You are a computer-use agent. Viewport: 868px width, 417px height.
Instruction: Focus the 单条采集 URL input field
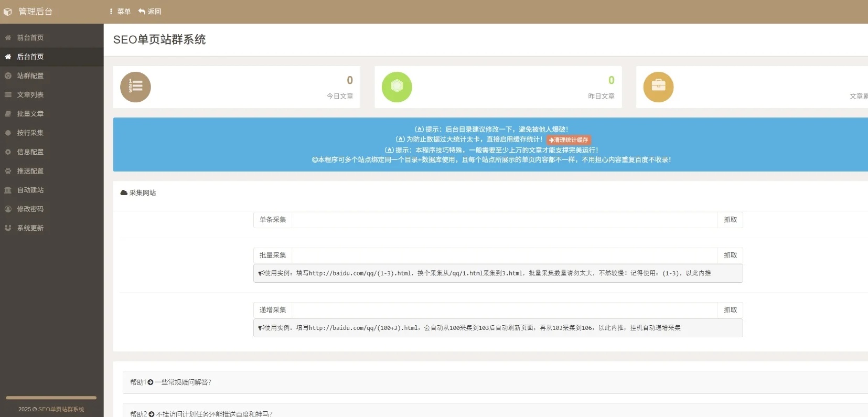[x=504, y=220]
